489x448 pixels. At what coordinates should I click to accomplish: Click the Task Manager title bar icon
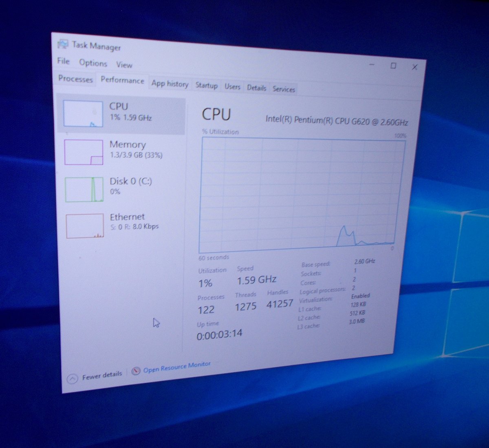tap(63, 44)
